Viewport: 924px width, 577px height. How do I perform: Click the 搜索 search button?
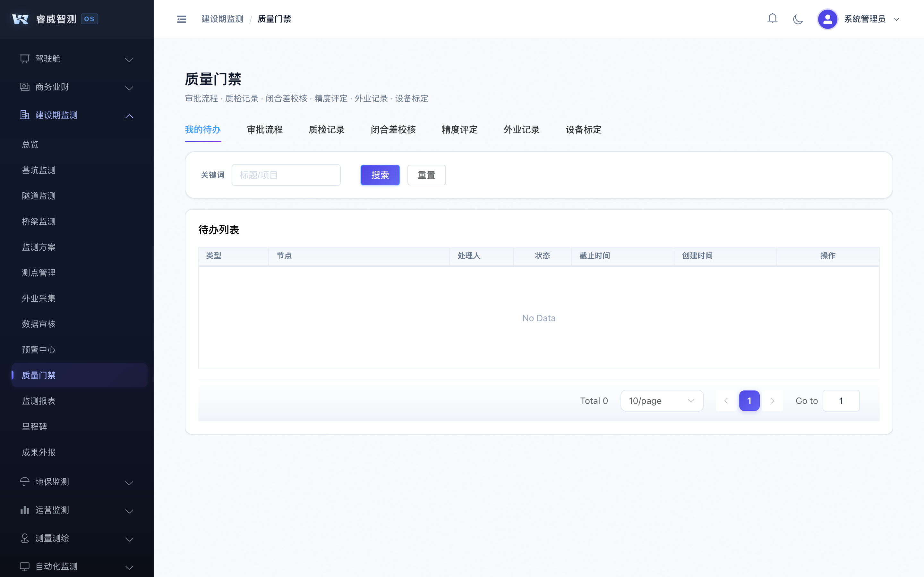380,175
